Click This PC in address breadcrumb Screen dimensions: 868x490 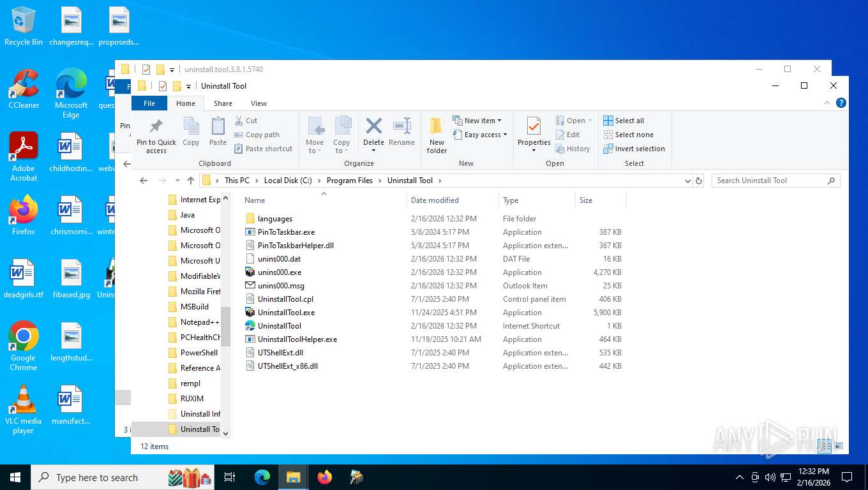(x=237, y=181)
